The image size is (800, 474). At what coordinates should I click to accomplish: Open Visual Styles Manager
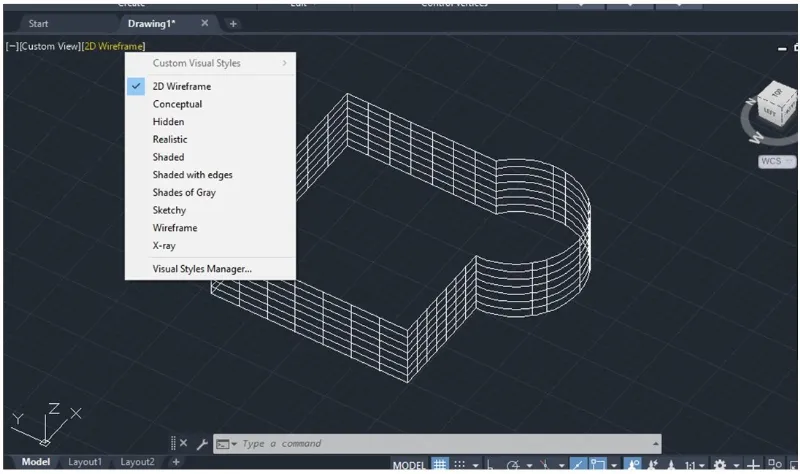tap(202, 268)
